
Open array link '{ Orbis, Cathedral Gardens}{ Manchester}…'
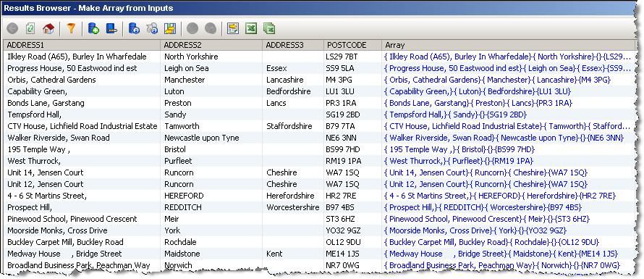[497, 80]
